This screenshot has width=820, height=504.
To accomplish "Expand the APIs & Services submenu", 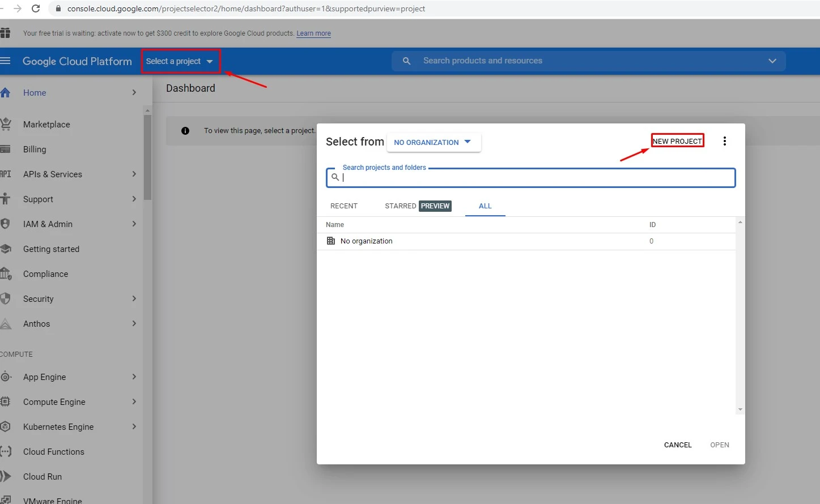I will point(134,174).
